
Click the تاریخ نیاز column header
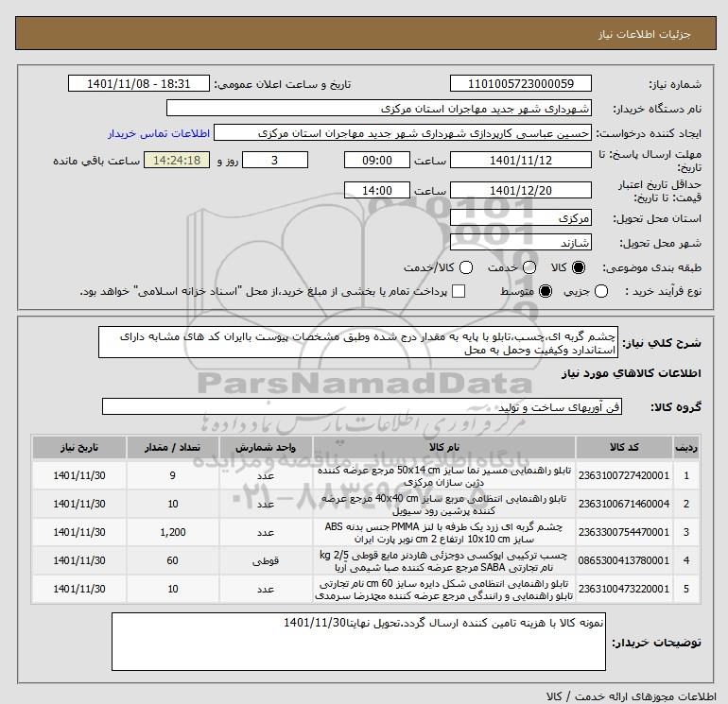click(78, 447)
